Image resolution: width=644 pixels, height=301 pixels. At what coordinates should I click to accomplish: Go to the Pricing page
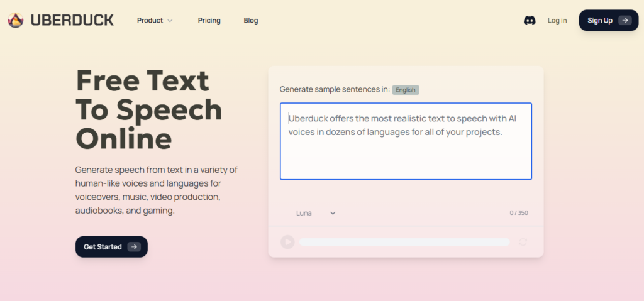point(209,21)
